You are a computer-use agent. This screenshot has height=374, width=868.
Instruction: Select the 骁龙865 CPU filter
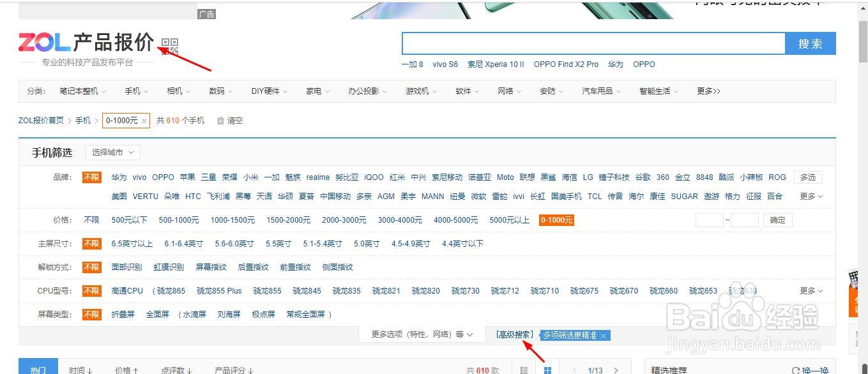point(169,290)
